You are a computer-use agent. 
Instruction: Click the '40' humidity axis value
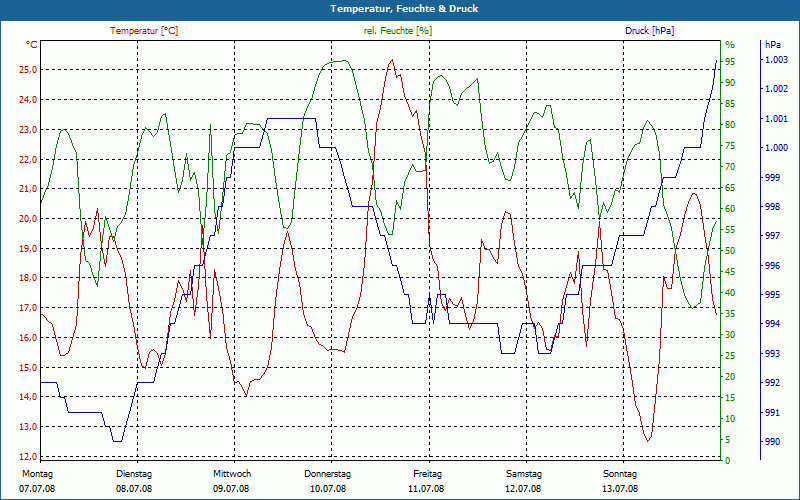tap(730, 293)
